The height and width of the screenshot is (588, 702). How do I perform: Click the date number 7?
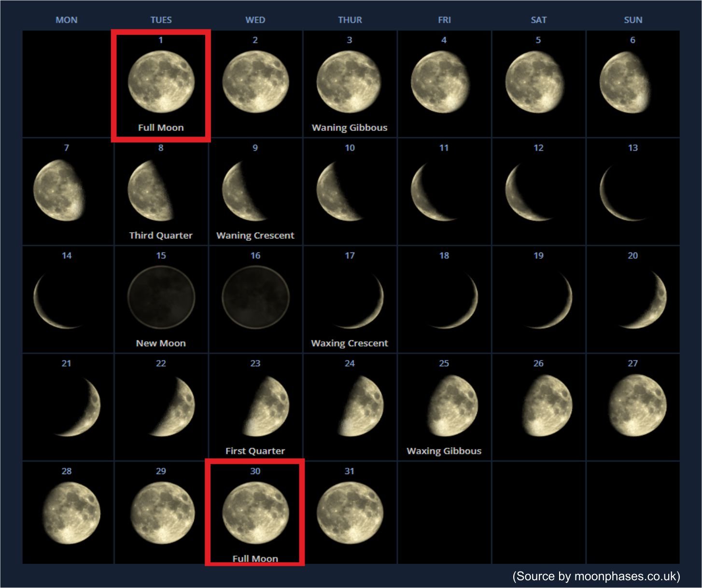coord(67,148)
